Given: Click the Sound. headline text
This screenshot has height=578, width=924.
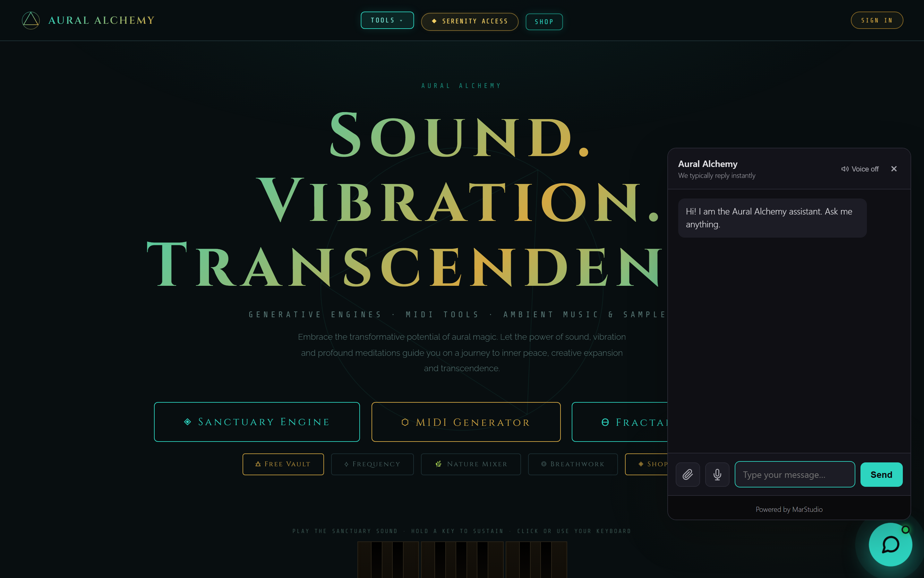Looking at the screenshot, I should (x=460, y=135).
